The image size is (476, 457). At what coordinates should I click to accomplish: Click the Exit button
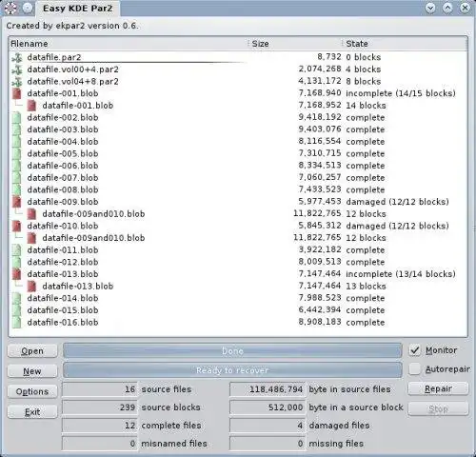click(32, 412)
